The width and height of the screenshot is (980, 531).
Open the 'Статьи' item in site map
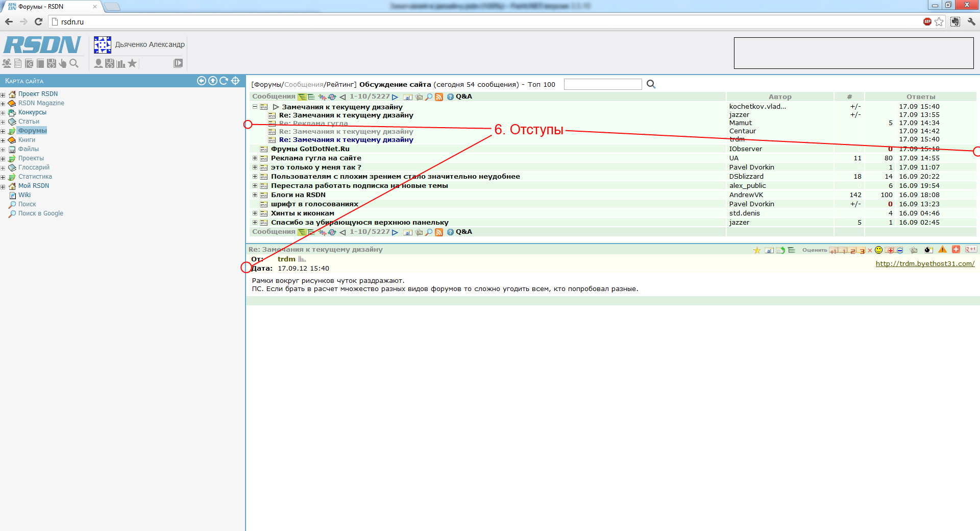point(29,122)
